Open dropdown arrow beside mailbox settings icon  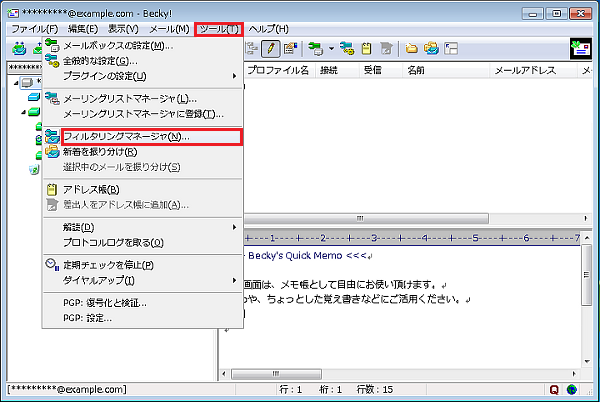[x=331, y=49]
